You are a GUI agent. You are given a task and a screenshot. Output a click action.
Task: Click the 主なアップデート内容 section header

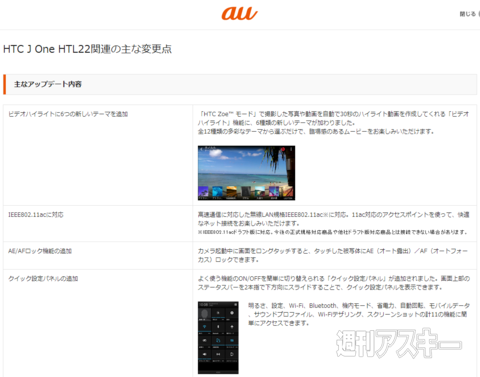point(240,84)
